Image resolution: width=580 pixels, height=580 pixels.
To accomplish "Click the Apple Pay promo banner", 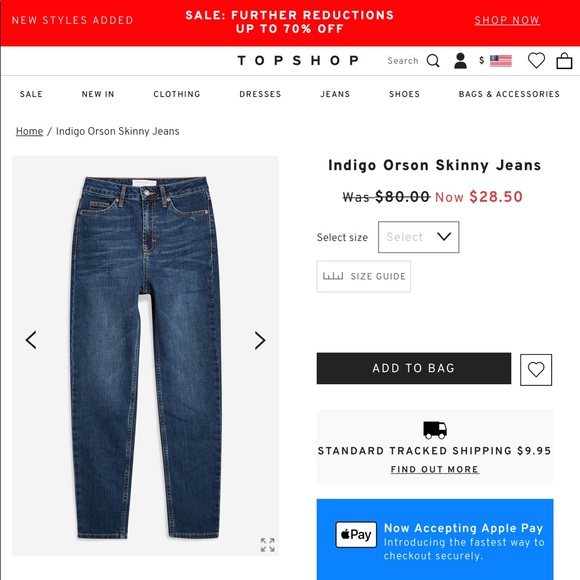I will (x=435, y=539).
